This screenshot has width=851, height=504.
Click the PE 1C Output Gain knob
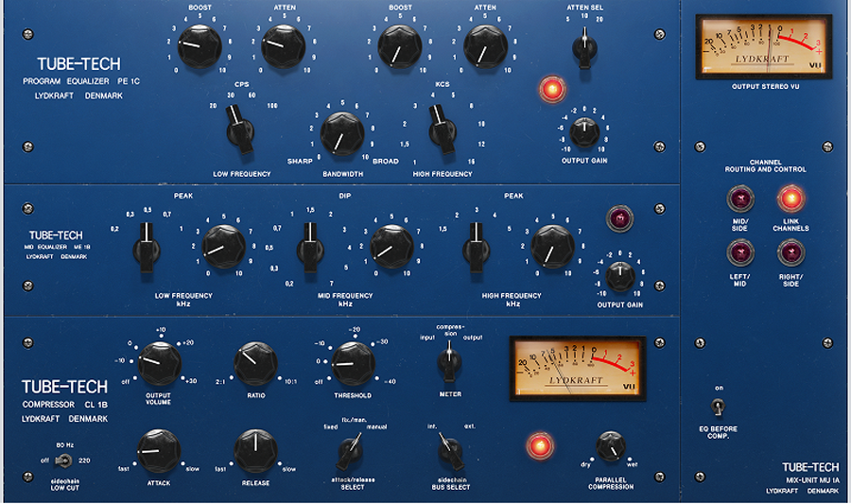(x=584, y=132)
